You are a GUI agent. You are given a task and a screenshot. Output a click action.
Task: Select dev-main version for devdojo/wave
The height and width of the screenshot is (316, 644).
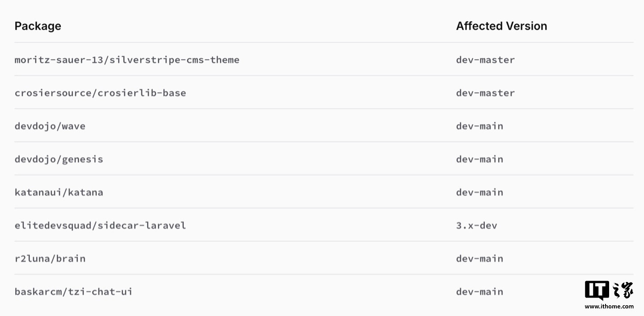tap(479, 126)
